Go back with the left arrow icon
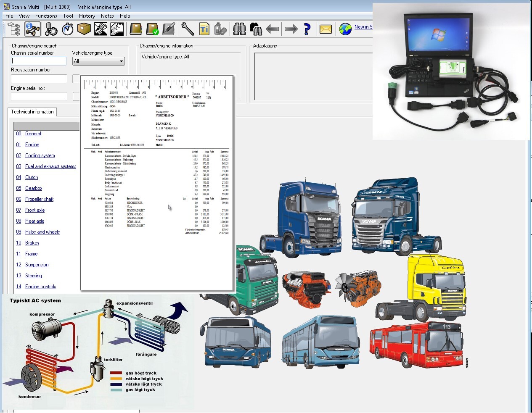This screenshot has height=413, width=532. pyautogui.click(x=273, y=29)
